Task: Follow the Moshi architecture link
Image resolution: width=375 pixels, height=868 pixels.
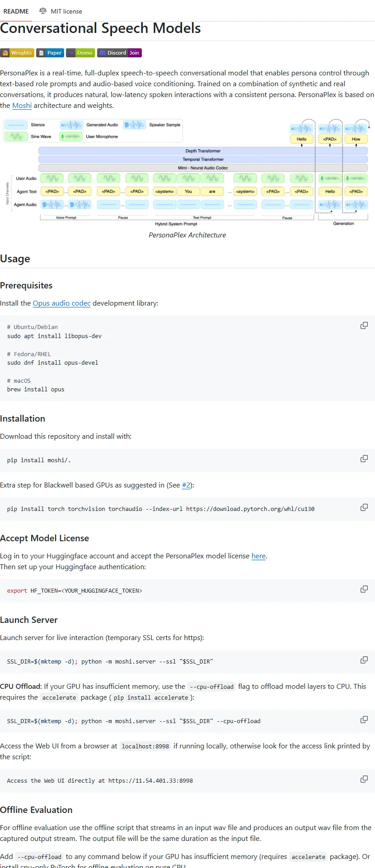Action: tap(22, 106)
